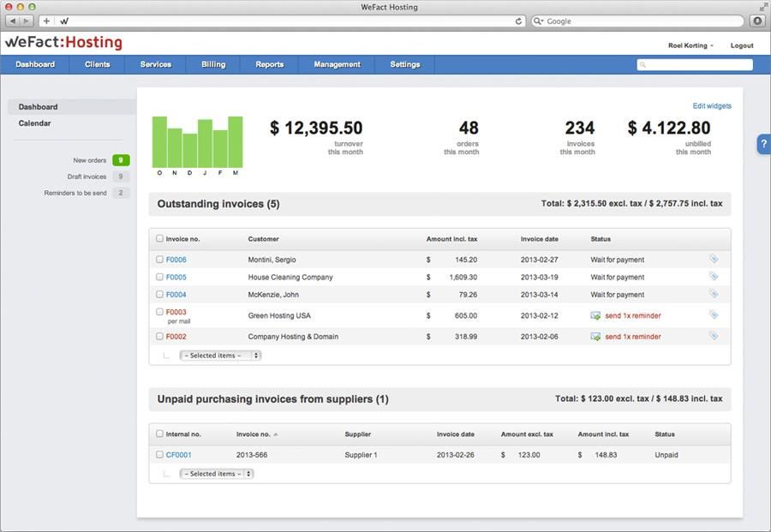771x532 pixels.
Task: Open the blue help panel on the right edge
Action: pyautogui.click(x=763, y=143)
